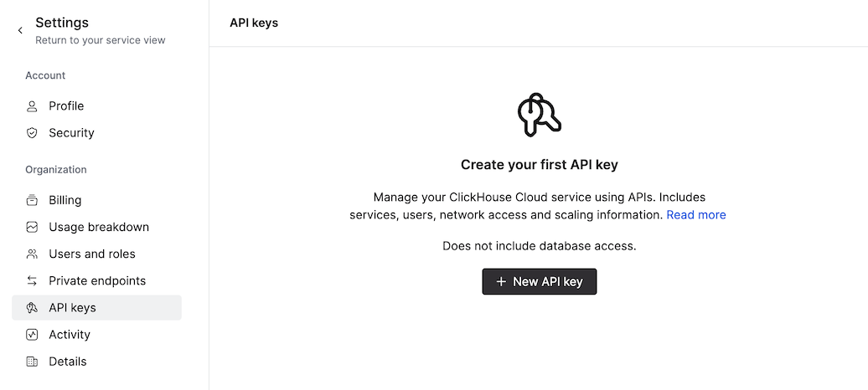The height and width of the screenshot is (390, 868).
Task: Click the large keys illustration
Action: click(539, 115)
